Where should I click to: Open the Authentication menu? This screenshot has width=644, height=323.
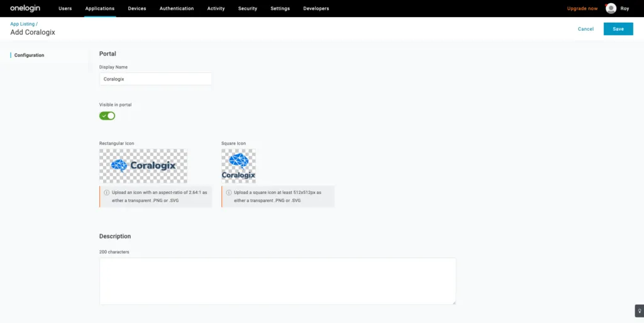pos(177,8)
